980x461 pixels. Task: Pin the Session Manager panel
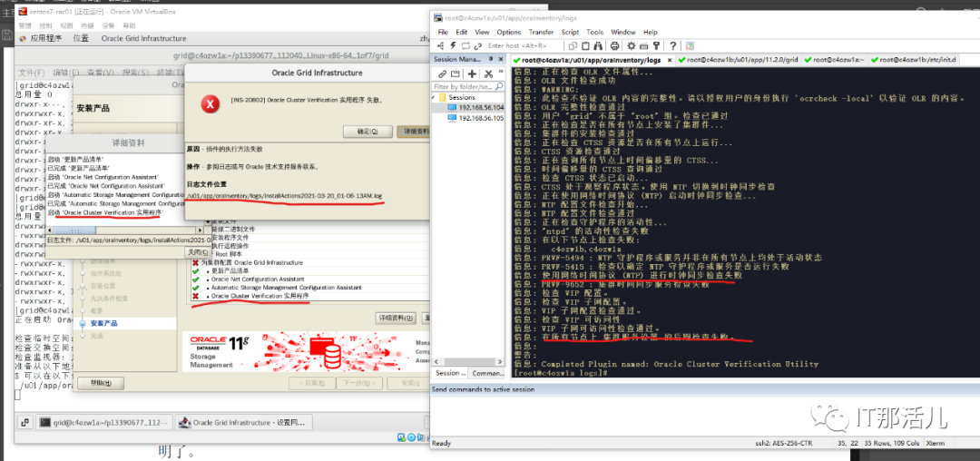(x=491, y=59)
